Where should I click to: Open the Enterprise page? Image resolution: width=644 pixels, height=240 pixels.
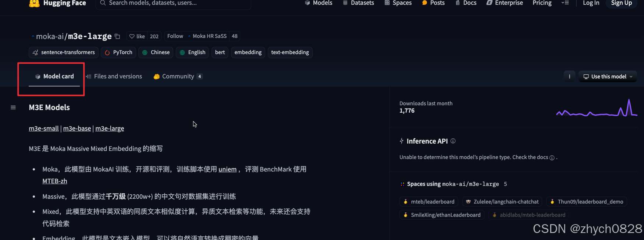[x=505, y=3]
